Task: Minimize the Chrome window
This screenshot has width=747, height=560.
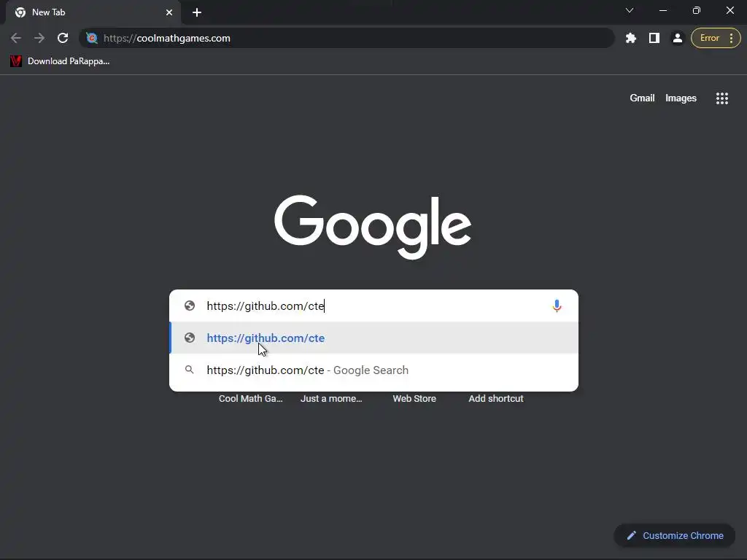Action: click(x=662, y=10)
